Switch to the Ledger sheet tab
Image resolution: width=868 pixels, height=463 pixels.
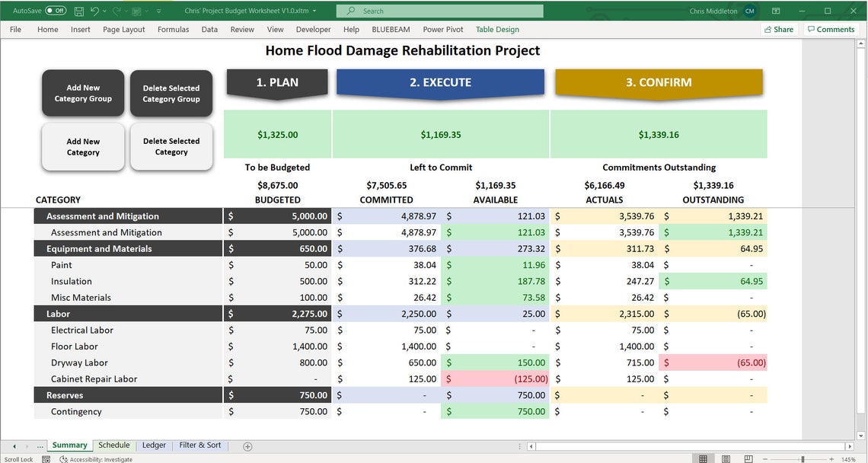tap(154, 445)
